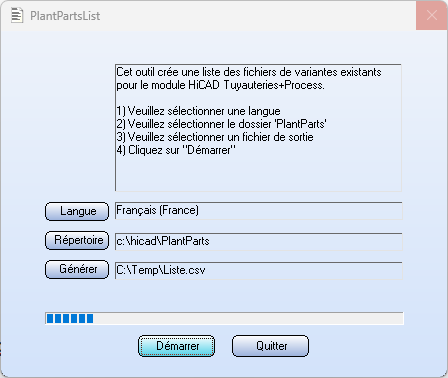Click the Français (France) language field
The height and width of the screenshot is (378, 448).
pos(259,211)
